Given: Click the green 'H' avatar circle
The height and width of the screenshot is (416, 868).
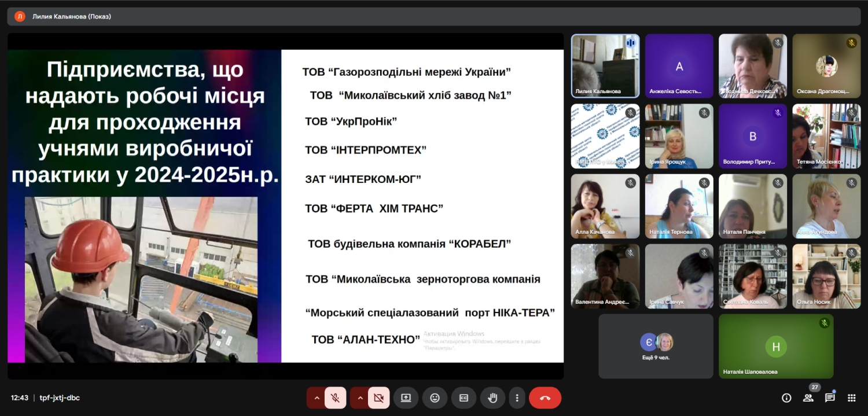Looking at the screenshot, I should tap(776, 347).
